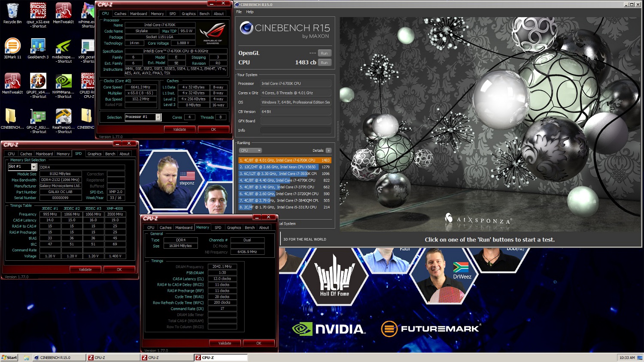Screen dimensions: 644x362
Task: Open the CPUID ROG CPU-Z desktop icon
Action: (x=88, y=81)
